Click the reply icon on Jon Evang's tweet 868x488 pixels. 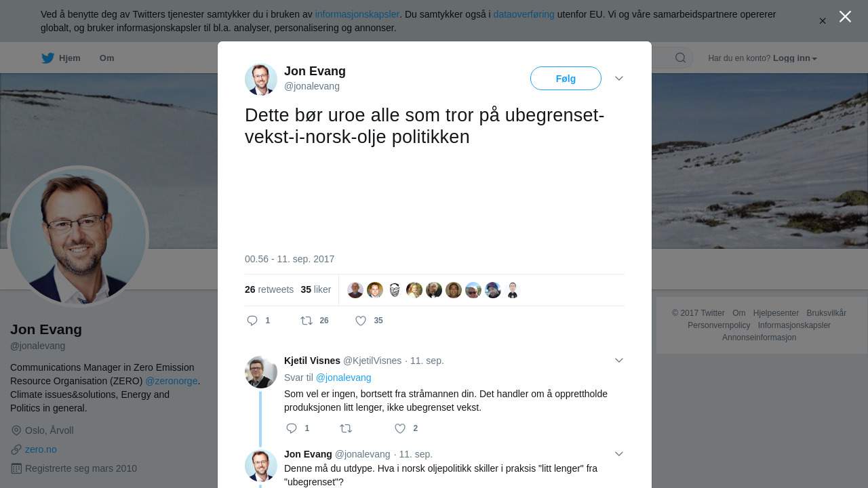pyautogui.click(x=252, y=321)
